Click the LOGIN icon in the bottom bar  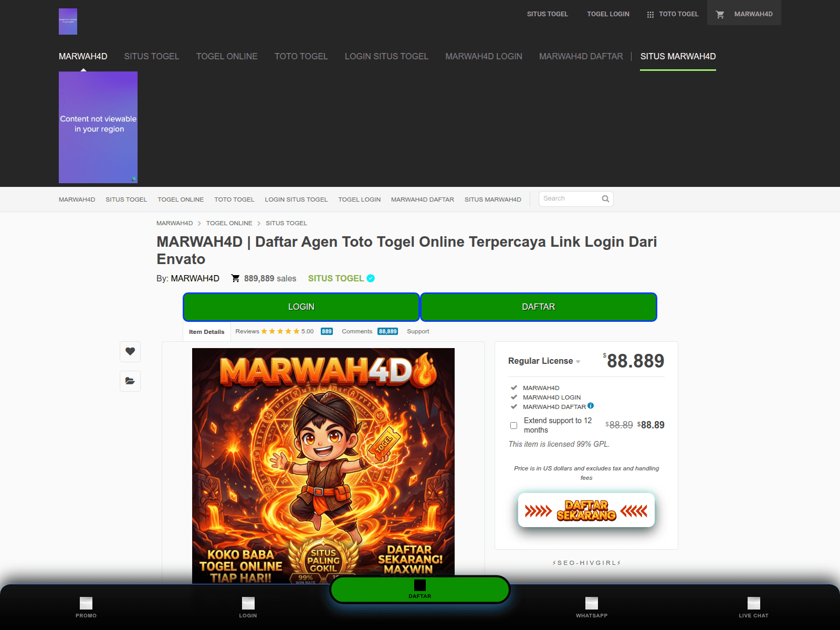pyautogui.click(x=248, y=603)
